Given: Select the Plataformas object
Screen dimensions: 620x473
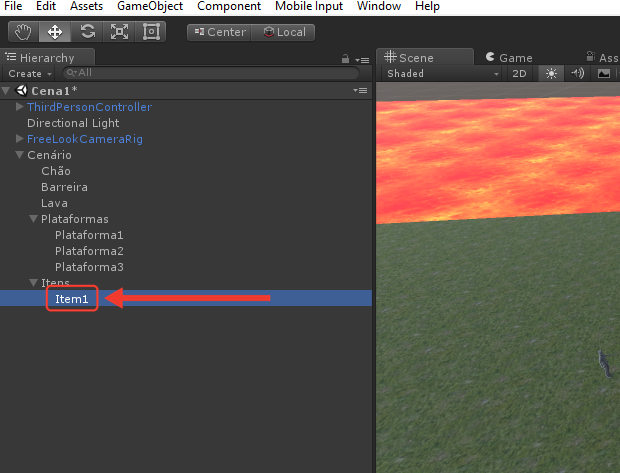Looking at the screenshot, I should pyautogui.click(x=75, y=219).
